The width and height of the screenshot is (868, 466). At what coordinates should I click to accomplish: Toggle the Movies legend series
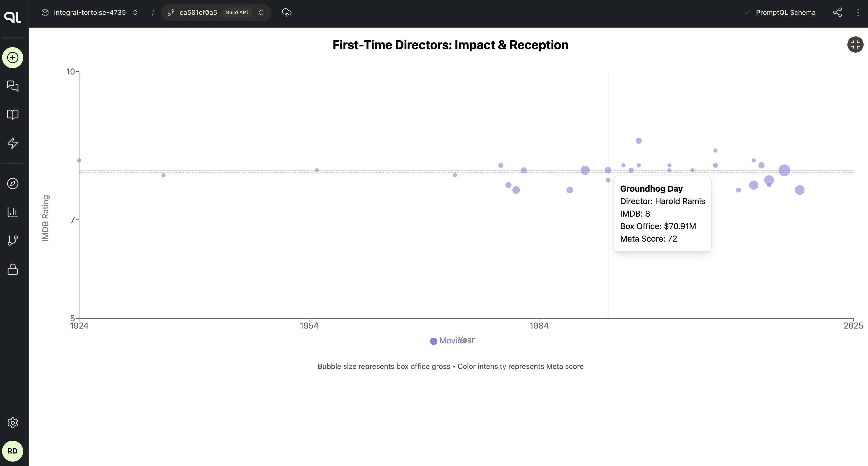(x=448, y=341)
